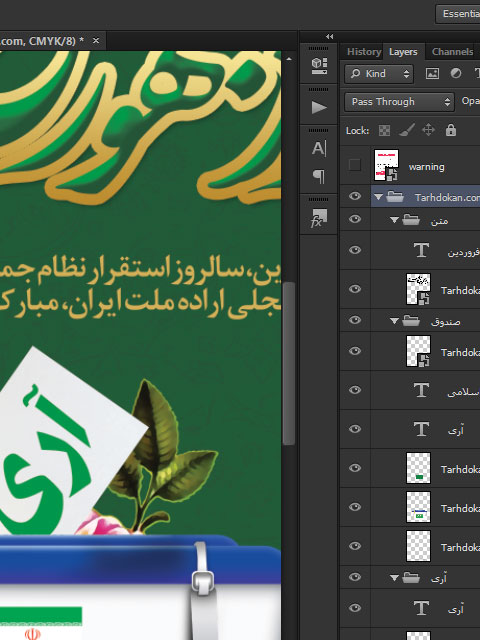Switch to the Channels tab
Screen dimensions: 480x640
452,52
